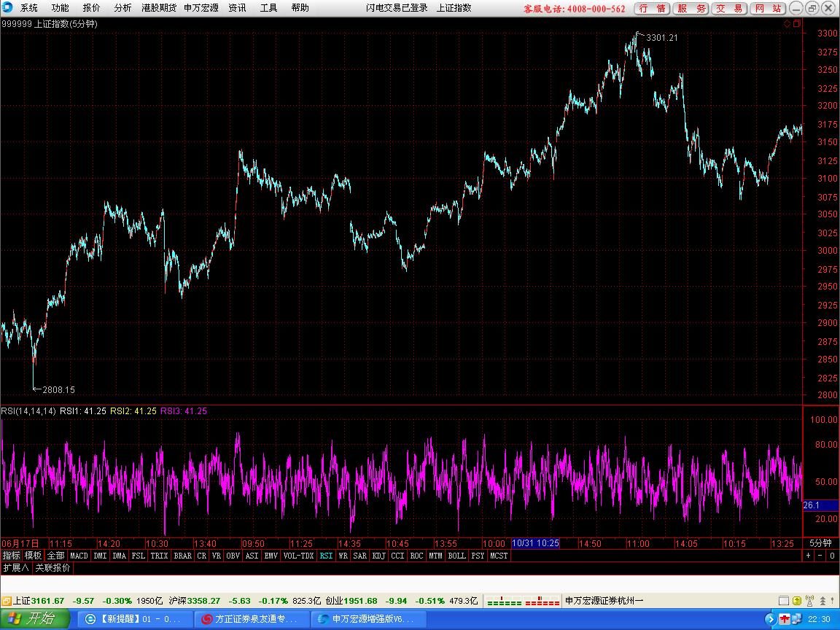Click the 2808.15 low price label
840x630 pixels.
[58, 390]
